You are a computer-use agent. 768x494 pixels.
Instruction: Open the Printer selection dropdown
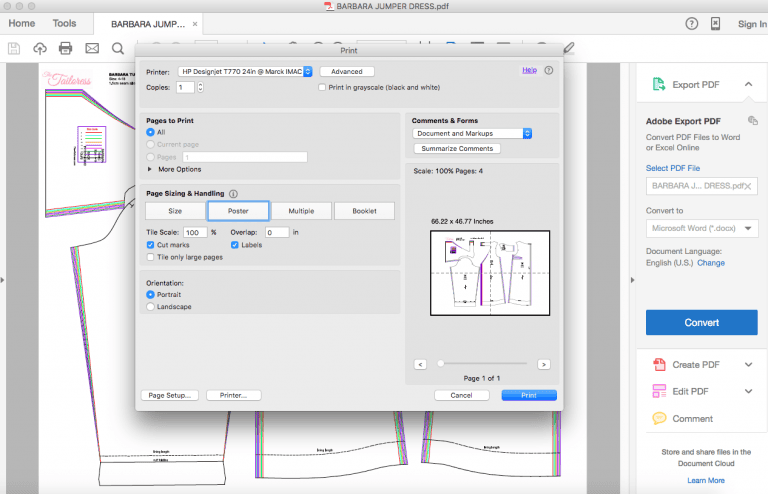(245, 71)
